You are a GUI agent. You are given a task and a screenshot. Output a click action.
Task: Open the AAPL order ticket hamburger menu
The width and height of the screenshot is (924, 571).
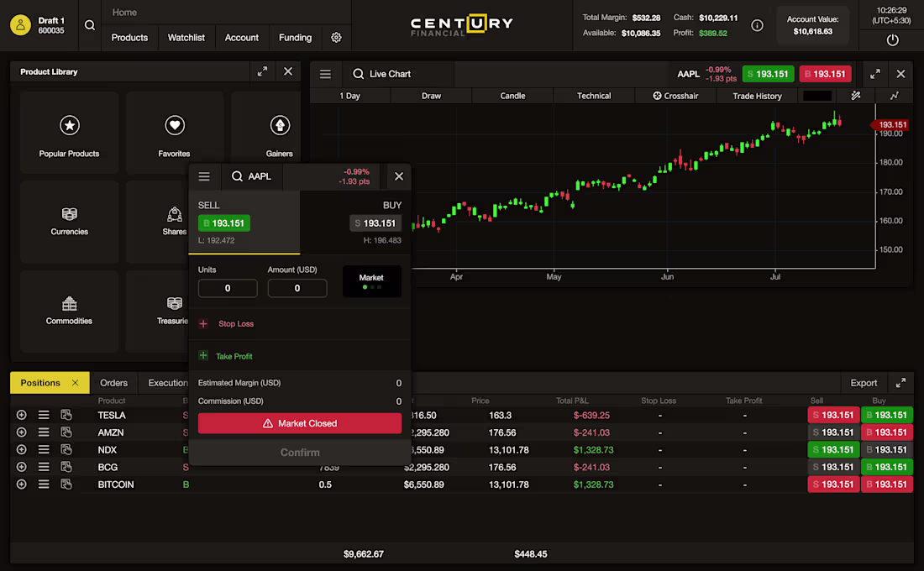[204, 176]
